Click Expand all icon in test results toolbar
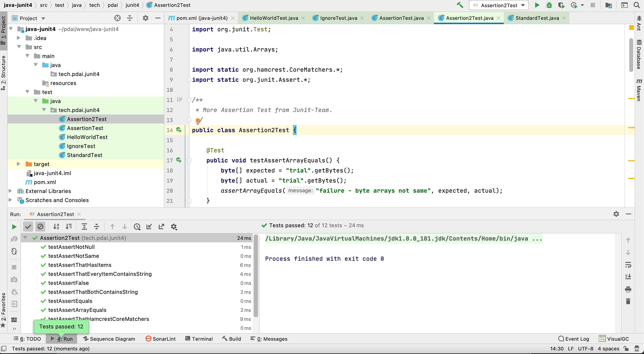The image size is (644, 354). [x=84, y=227]
